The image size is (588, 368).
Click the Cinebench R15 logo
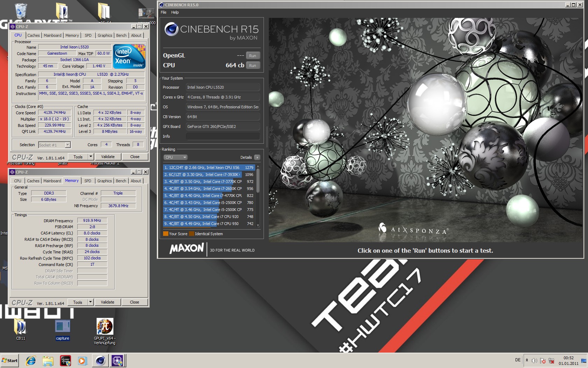pos(211,31)
